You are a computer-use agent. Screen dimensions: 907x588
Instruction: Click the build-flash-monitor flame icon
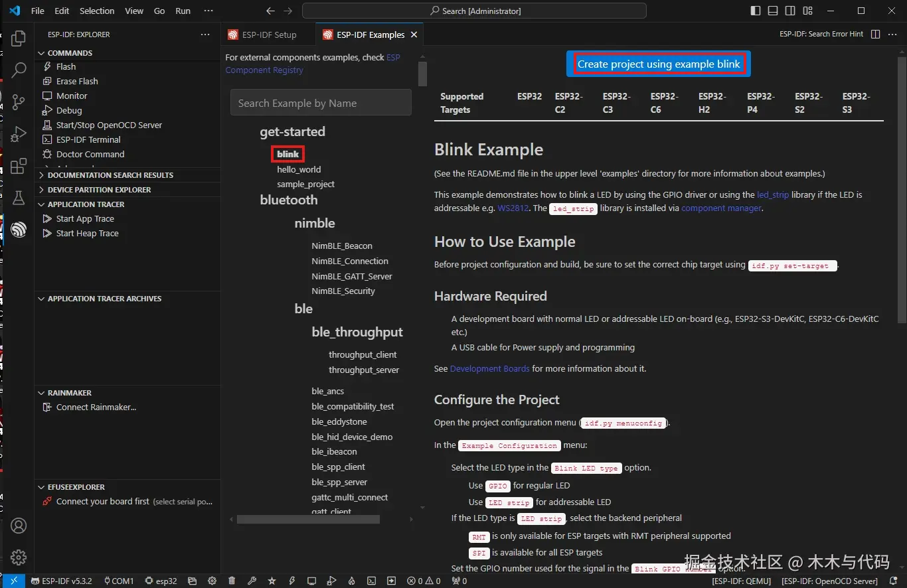pyautogui.click(x=351, y=581)
